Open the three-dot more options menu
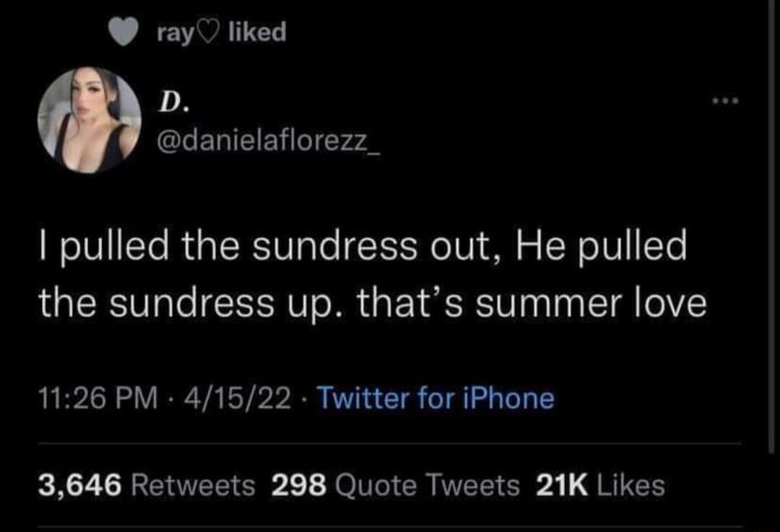The width and height of the screenshot is (780, 532). 725,102
